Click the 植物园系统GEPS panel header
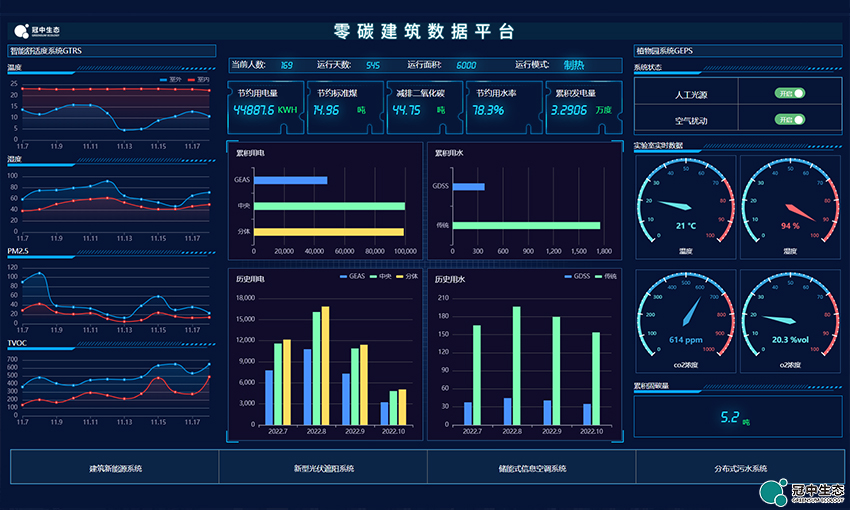The width and height of the screenshot is (850, 510). 734,50
